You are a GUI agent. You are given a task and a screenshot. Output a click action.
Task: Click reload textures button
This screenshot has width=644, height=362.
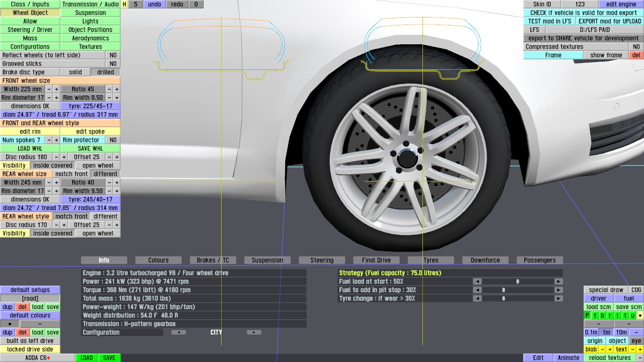610,358
